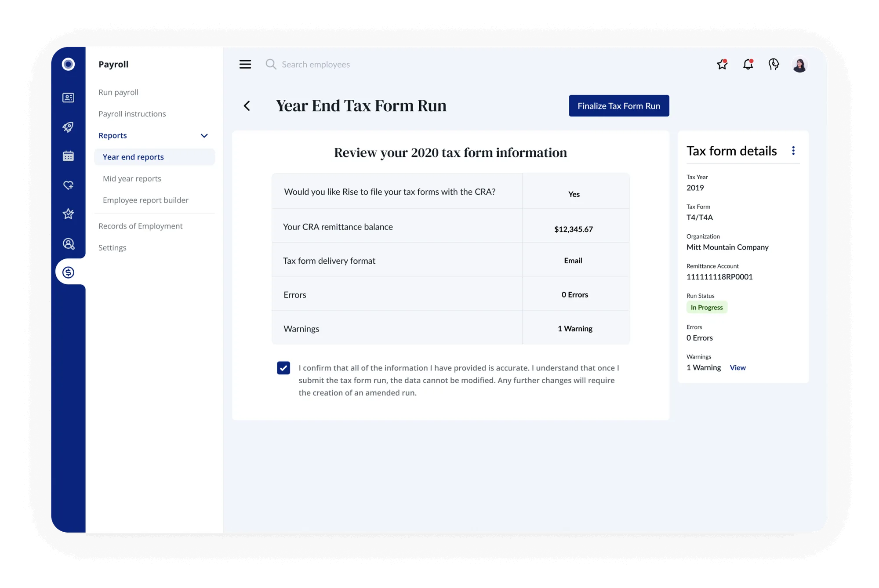This screenshot has height=588, width=879.
Task: Click the Reports menu label
Action: click(x=113, y=135)
